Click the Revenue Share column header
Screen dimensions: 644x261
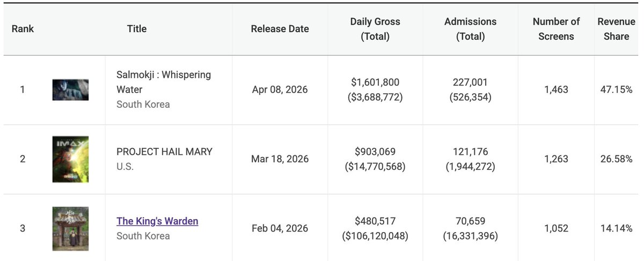616,29
